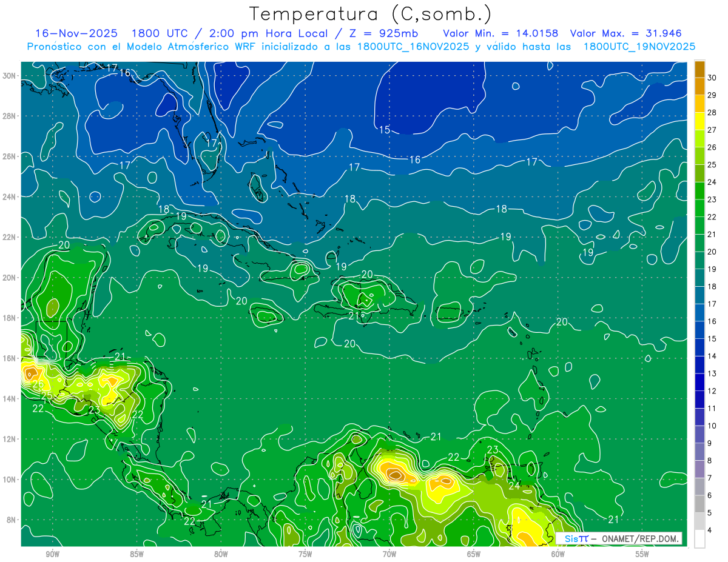This screenshot has width=728, height=562.
Task: Click the 22N latitude axis label
Action: [x=9, y=237]
